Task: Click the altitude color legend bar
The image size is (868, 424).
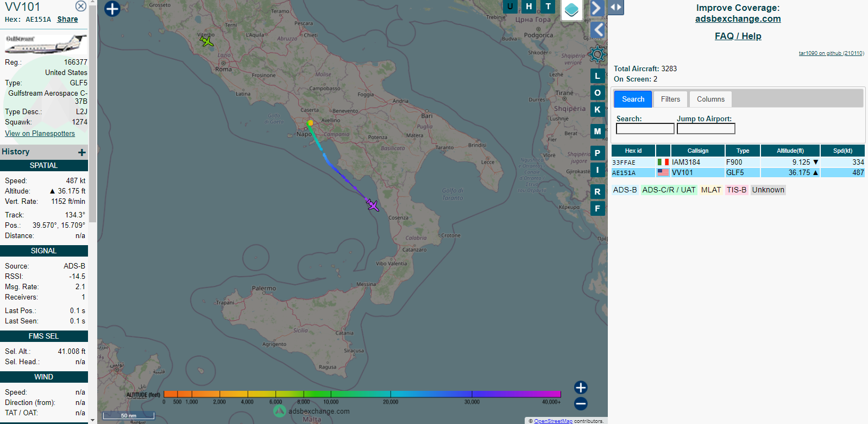Action: [x=362, y=394]
